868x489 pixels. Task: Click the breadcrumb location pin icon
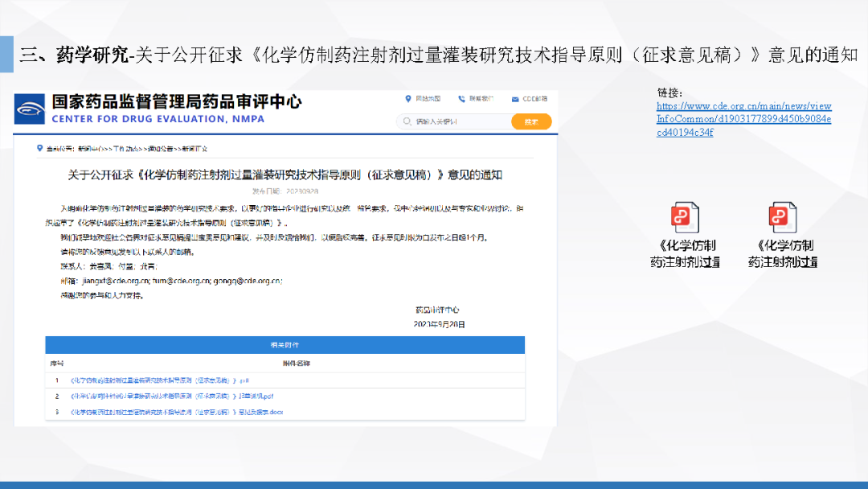39,149
